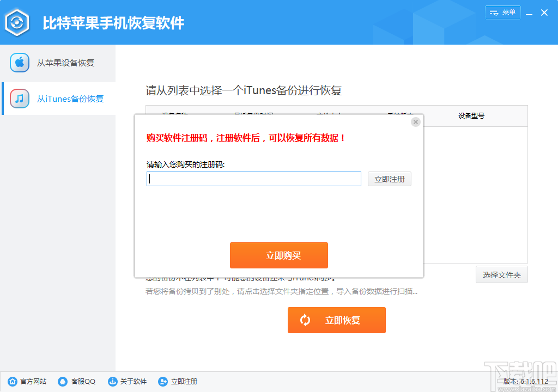Click the 官方网站 link text
Image resolution: width=558 pixels, height=392 pixels.
[33, 381]
